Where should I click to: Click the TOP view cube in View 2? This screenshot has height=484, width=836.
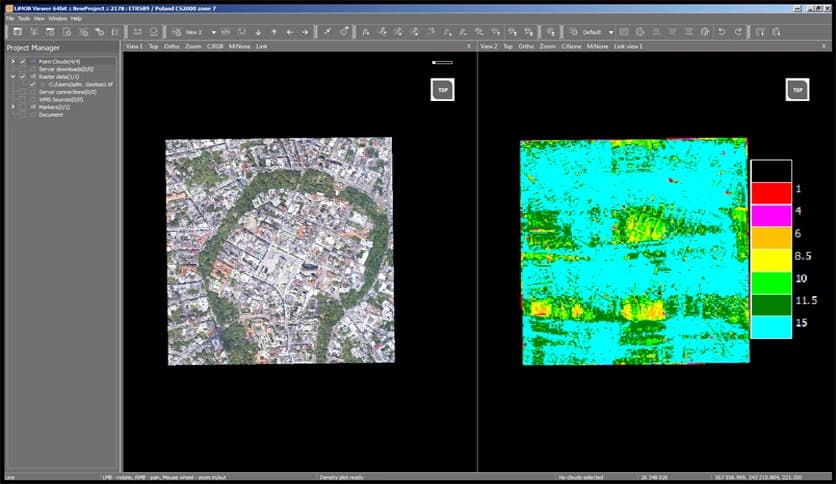798,90
